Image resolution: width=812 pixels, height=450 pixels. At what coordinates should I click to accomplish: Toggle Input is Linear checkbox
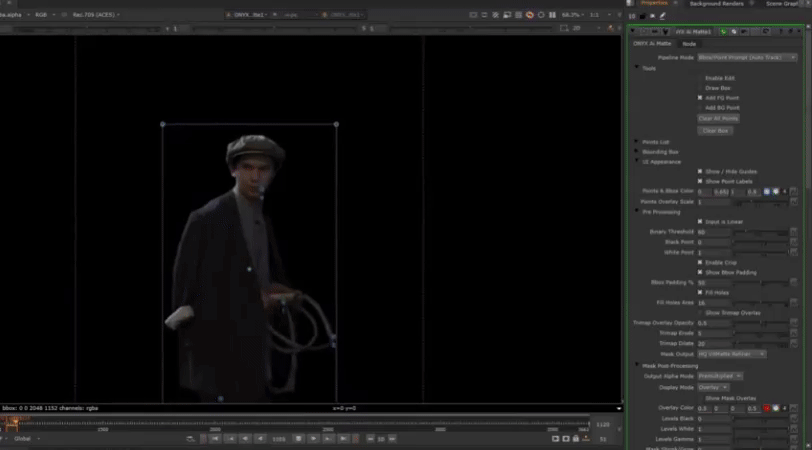tap(700, 222)
